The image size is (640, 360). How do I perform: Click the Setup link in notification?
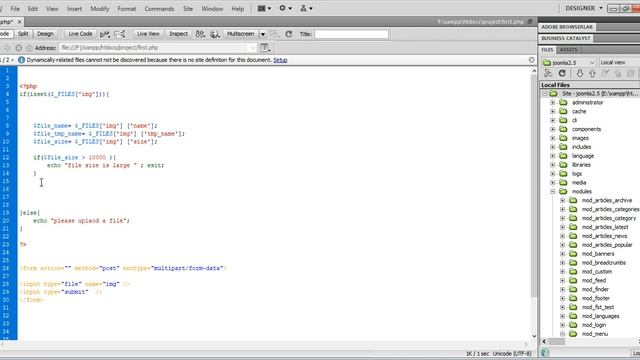click(x=280, y=60)
